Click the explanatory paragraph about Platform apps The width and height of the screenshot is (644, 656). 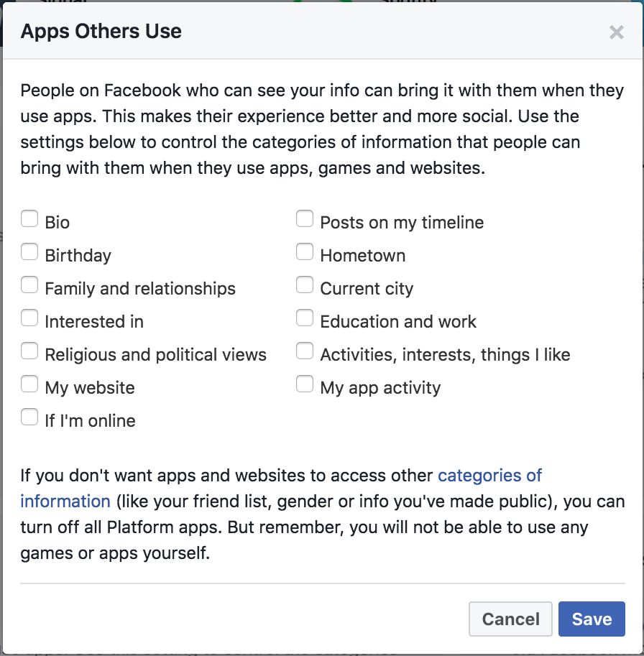coord(322,514)
